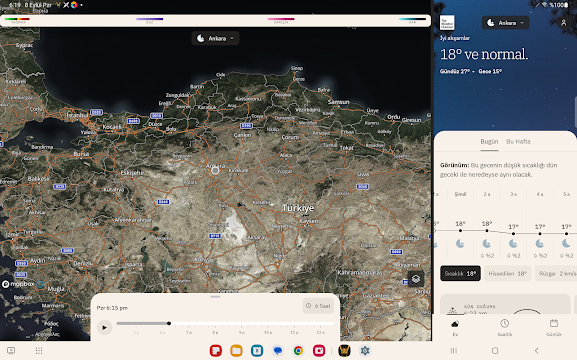Open the map layers button
The height and width of the screenshot is (360, 577).
(x=416, y=279)
